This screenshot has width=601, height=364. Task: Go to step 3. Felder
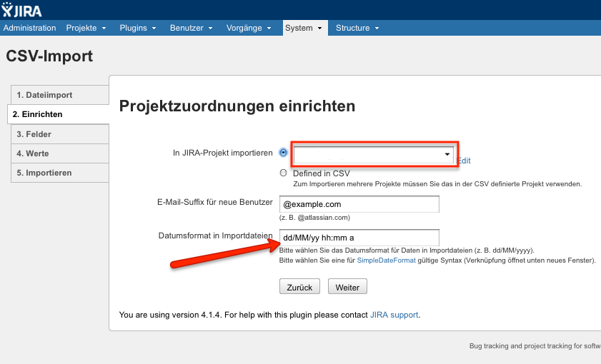click(60, 134)
